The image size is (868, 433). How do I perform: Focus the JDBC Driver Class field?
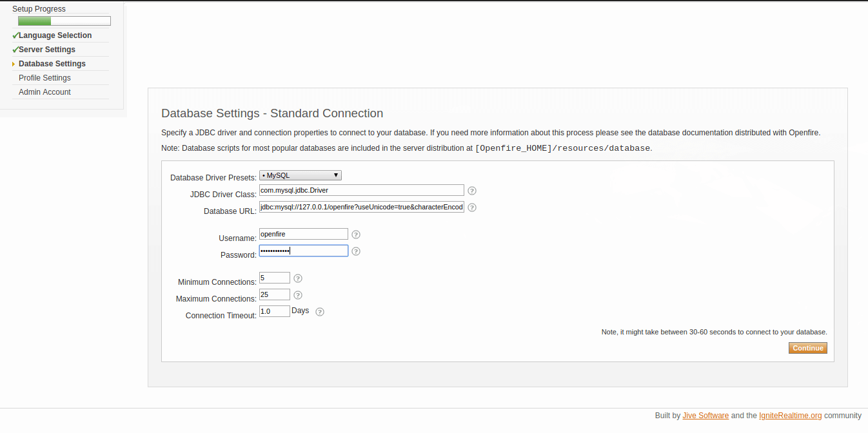361,190
